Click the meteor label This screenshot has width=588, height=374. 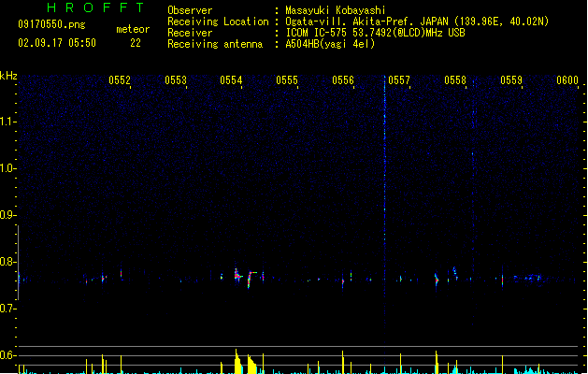[133, 29]
